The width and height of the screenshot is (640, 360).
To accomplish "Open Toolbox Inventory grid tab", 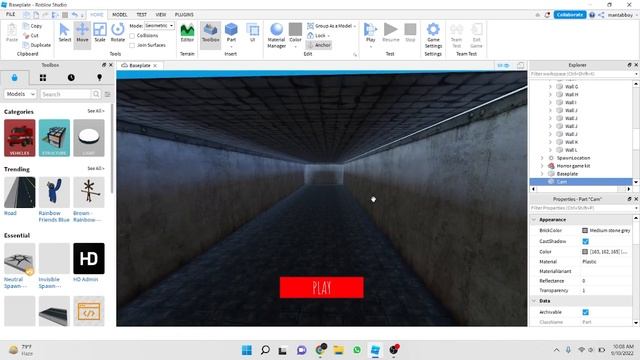I will point(43,78).
